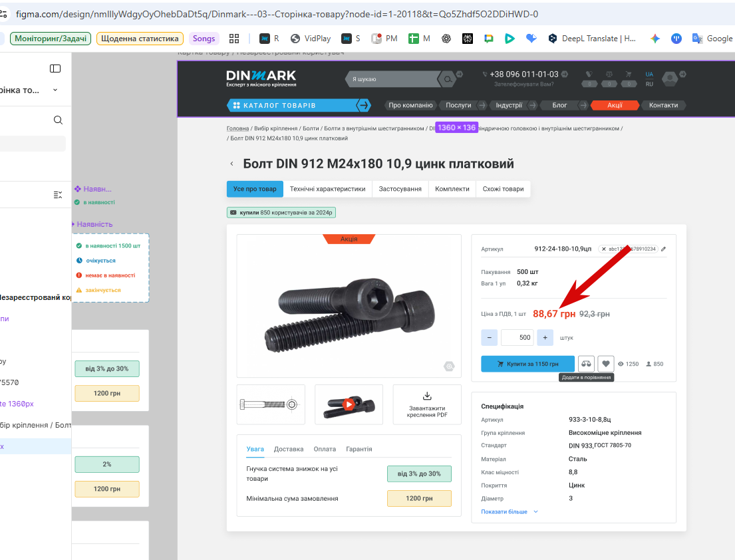The width and height of the screenshot is (735, 560).
Task: Expand 'Показати більше' in specification
Action: 510,511
